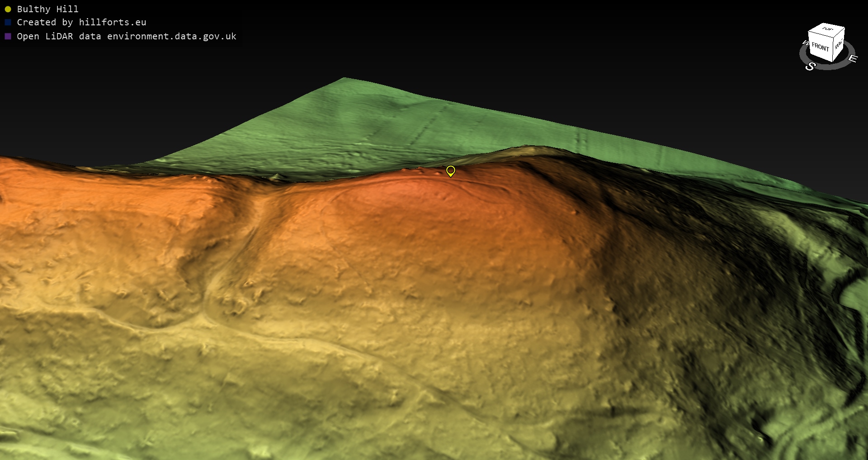Select the FRONT face of the view cube
Image resolution: width=868 pixels, height=460 pixels.
[820, 47]
